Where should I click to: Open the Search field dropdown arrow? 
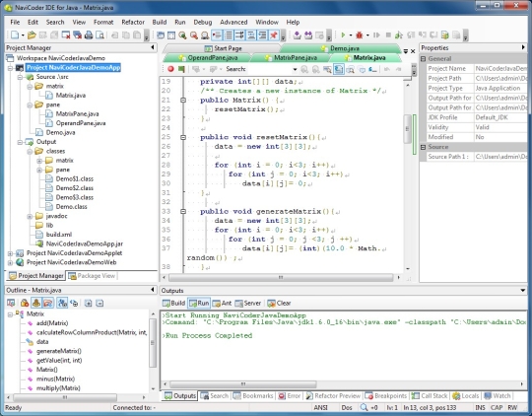coord(295,69)
